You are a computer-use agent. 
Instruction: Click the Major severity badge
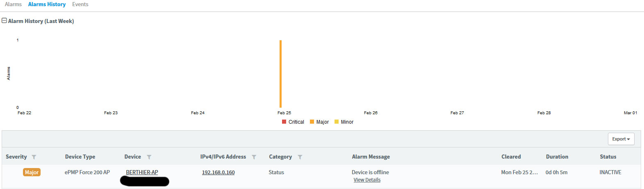point(32,172)
